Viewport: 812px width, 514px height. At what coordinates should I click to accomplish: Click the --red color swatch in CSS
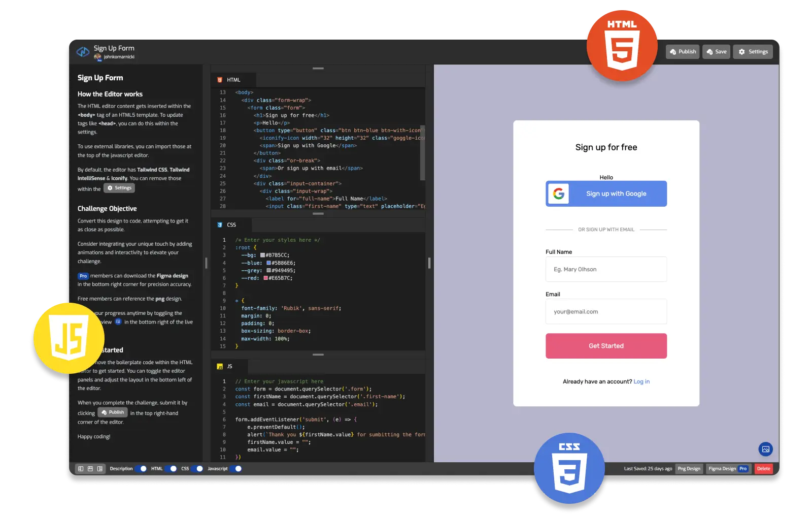point(265,278)
